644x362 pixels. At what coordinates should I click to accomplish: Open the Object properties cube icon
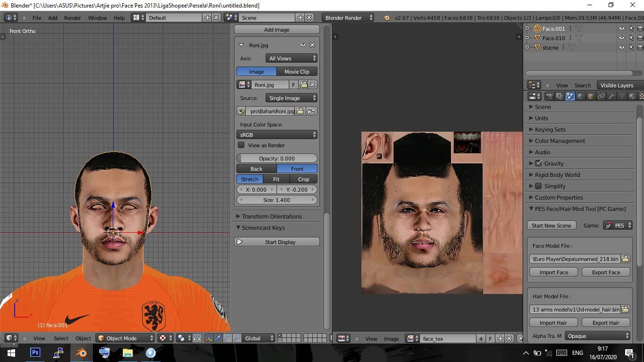[591, 96]
